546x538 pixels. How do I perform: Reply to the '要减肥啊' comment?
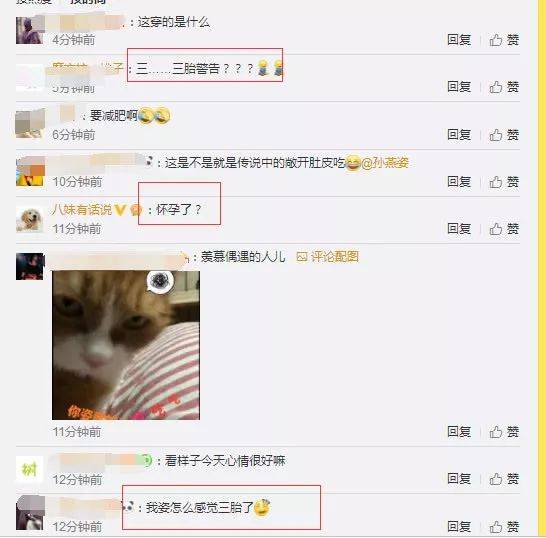(459, 135)
